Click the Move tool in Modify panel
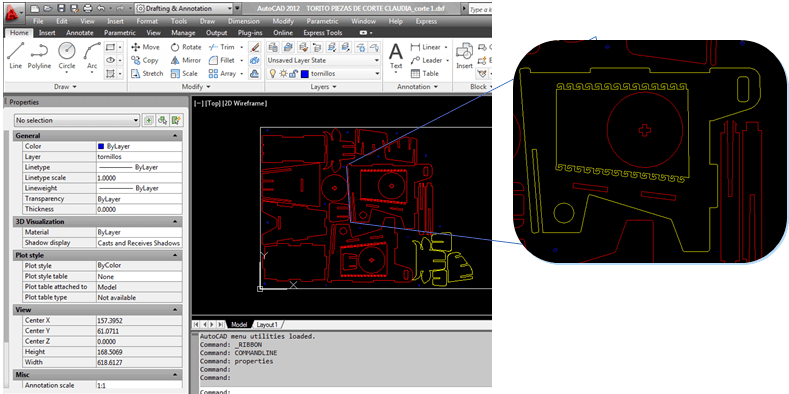Viewport: 789px width, 394px height. 145,47
